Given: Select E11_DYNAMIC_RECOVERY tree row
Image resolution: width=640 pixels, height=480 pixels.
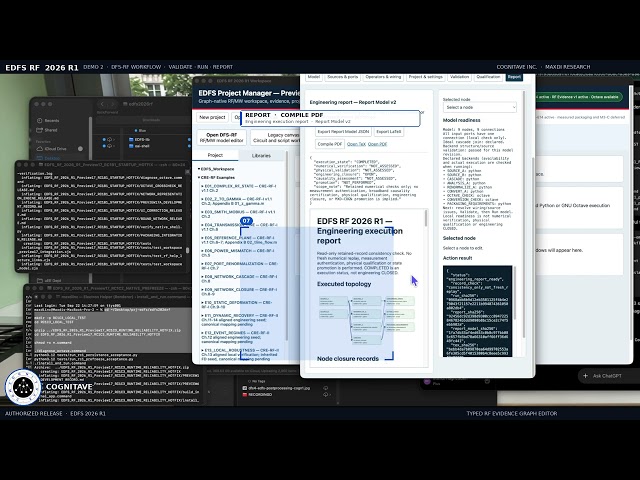Looking at the screenshot, I should tap(240, 320).
